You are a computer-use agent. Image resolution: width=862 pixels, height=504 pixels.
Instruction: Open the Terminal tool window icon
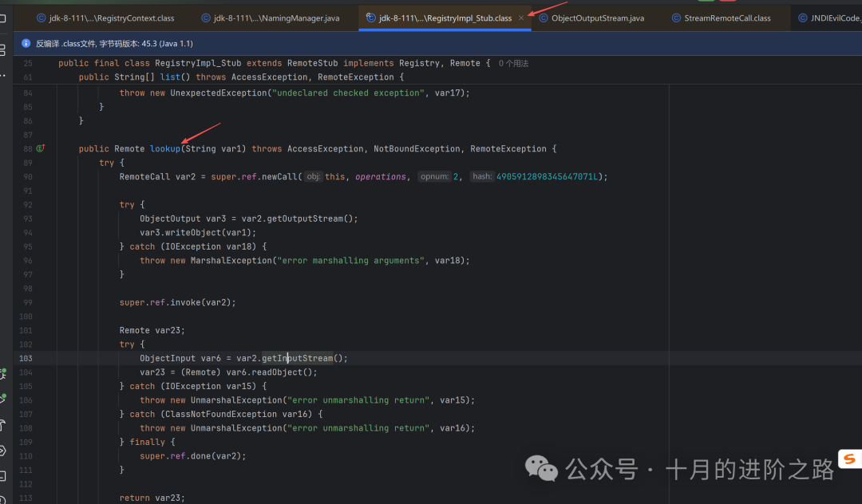(x=2, y=476)
